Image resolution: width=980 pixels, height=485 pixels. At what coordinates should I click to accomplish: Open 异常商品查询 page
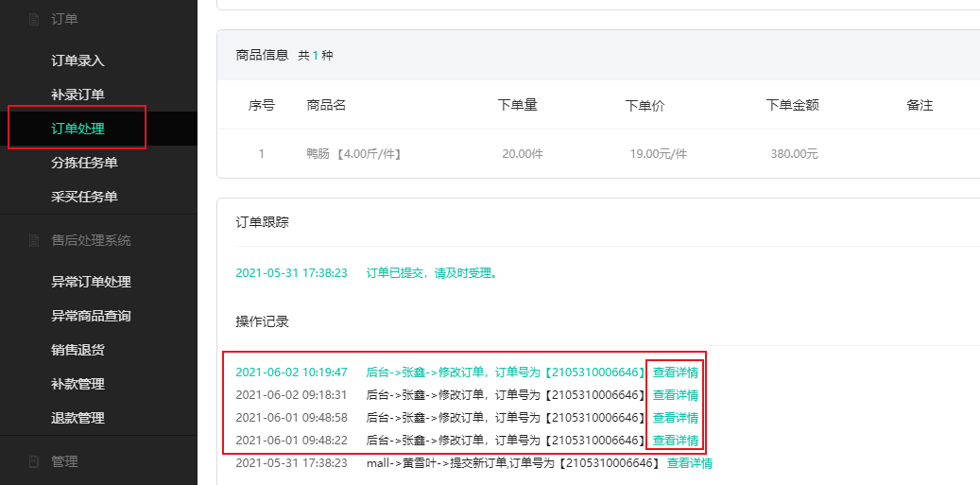tap(92, 316)
